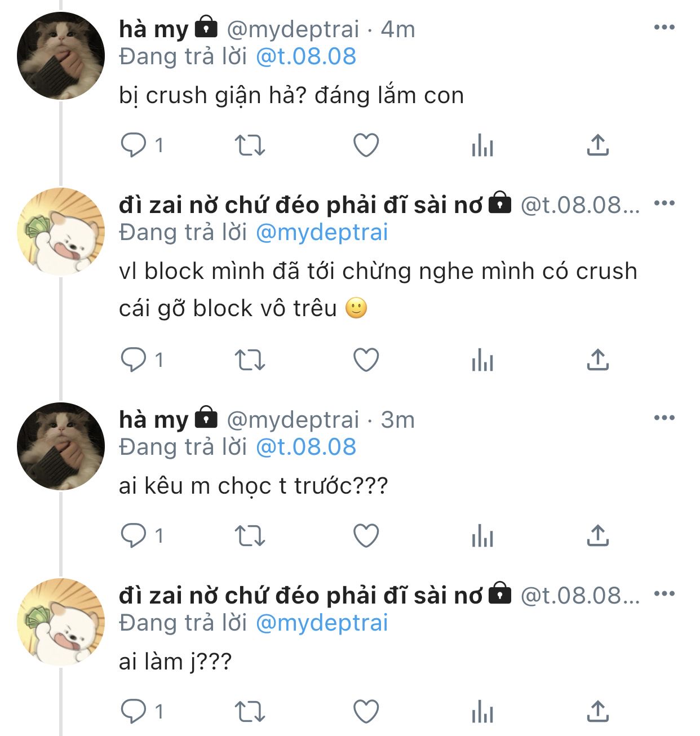The height and width of the screenshot is (736, 700).
Task: Retweet the 'bị crush giận hả' tweet
Action: [x=250, y=145]
